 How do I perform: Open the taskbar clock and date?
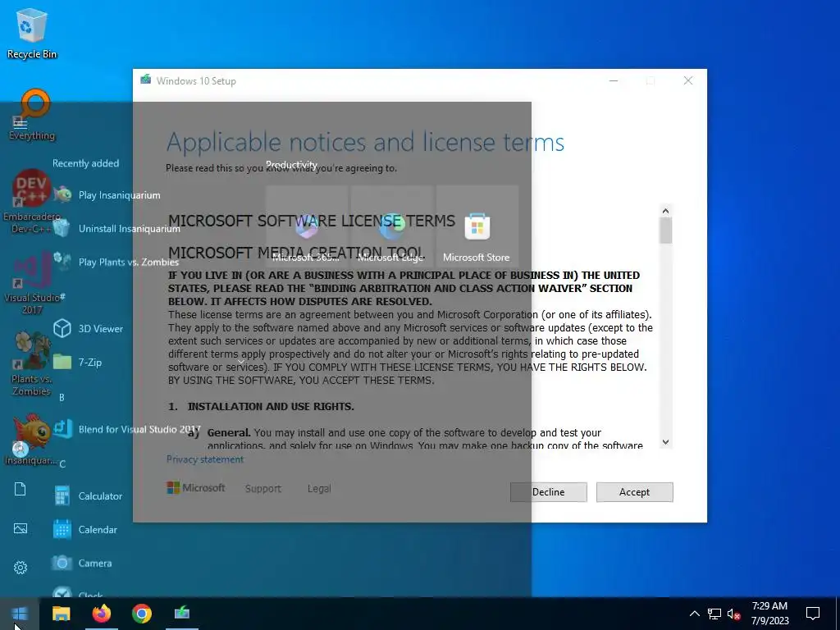[769, 614]
